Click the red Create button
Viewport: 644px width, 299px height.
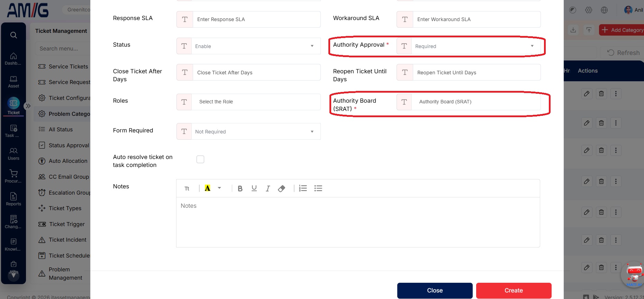[514, 290]
